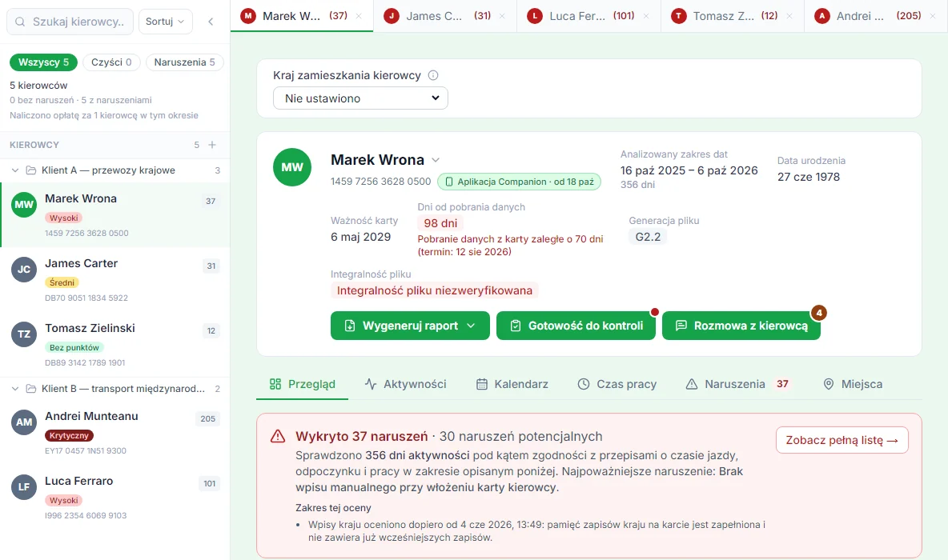
Task: Click the TZ avatar for Tomasz Zielinski
Action: point(24,334)
